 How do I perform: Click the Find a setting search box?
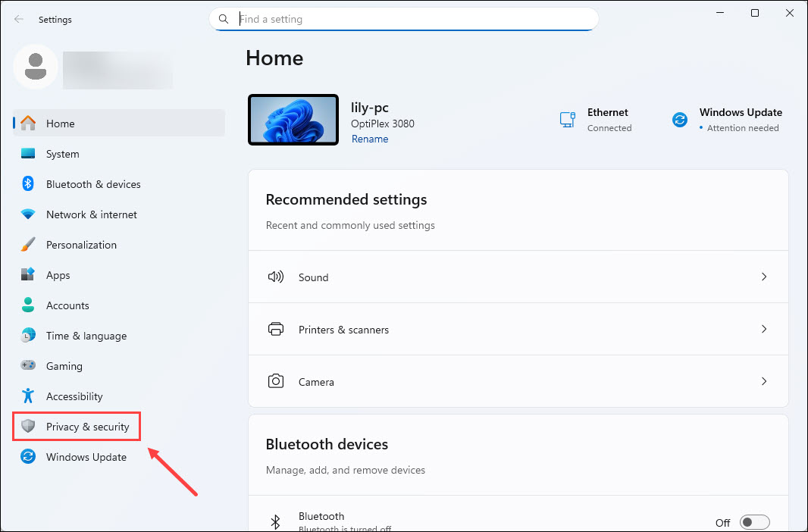pos(404,19)
